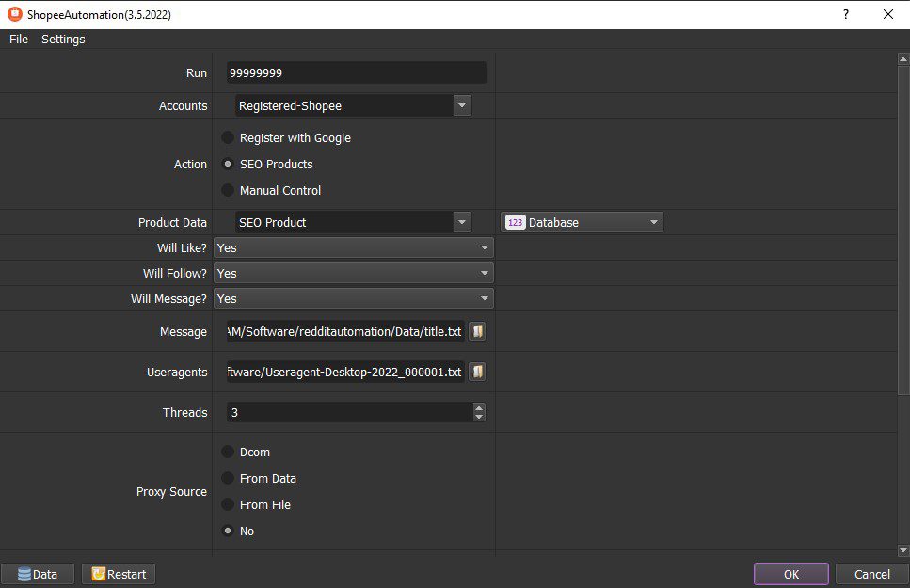The width and height of the screenshot is (910, 588).
Task: Close the ShopeeAutomation window
Action: coord(888,14)
